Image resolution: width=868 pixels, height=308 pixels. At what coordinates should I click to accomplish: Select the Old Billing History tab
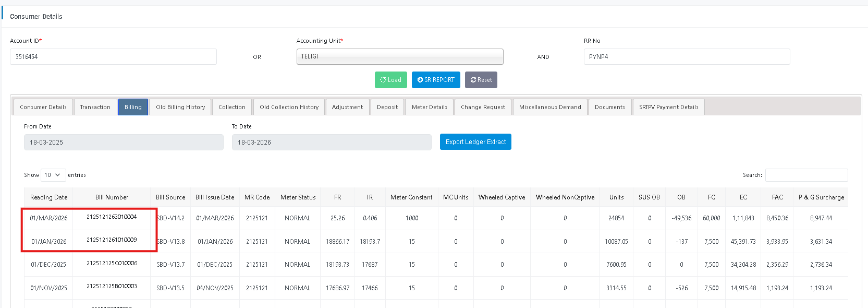click(180, 107)
